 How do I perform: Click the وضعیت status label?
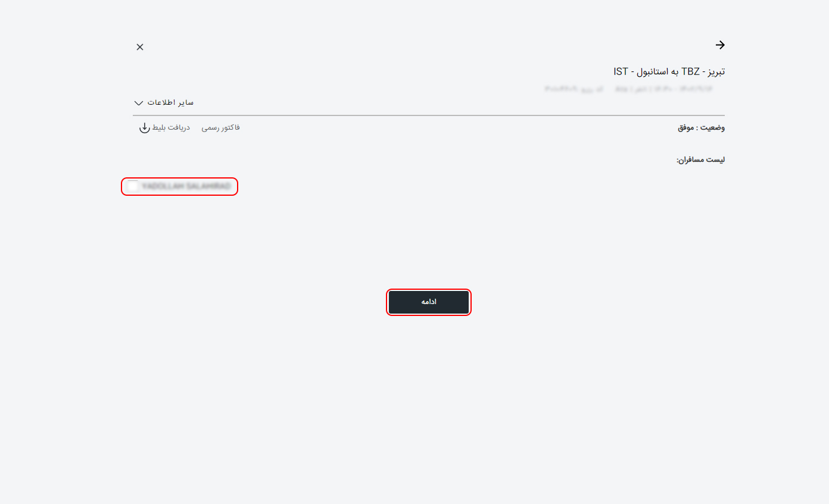712,128
